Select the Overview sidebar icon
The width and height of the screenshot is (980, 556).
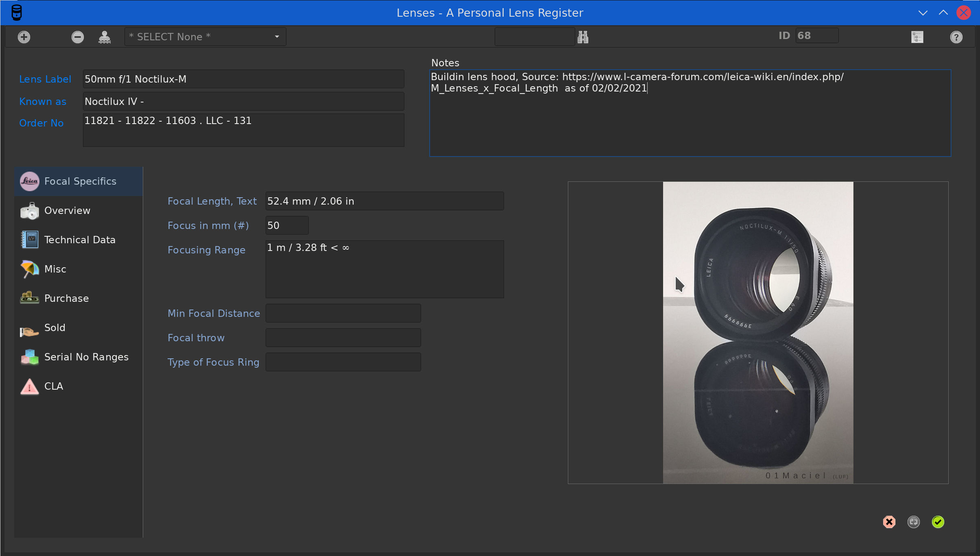pyautogui.click(x=29, y=210)
